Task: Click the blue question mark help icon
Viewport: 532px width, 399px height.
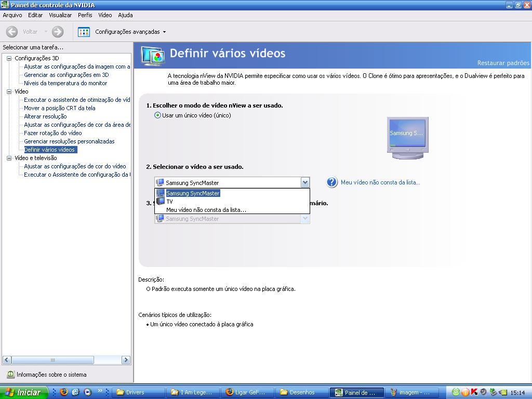Action: (332, 182)
